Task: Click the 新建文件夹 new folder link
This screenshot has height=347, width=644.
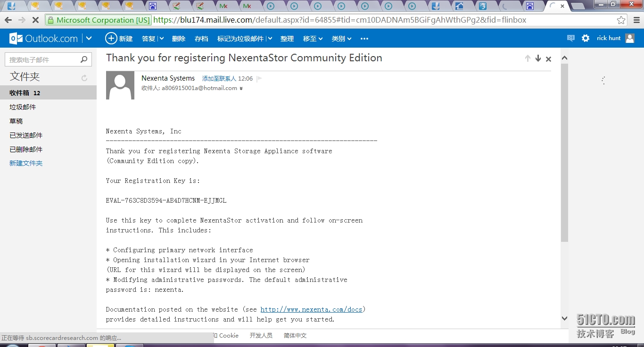Action: [x=26, y=163]
